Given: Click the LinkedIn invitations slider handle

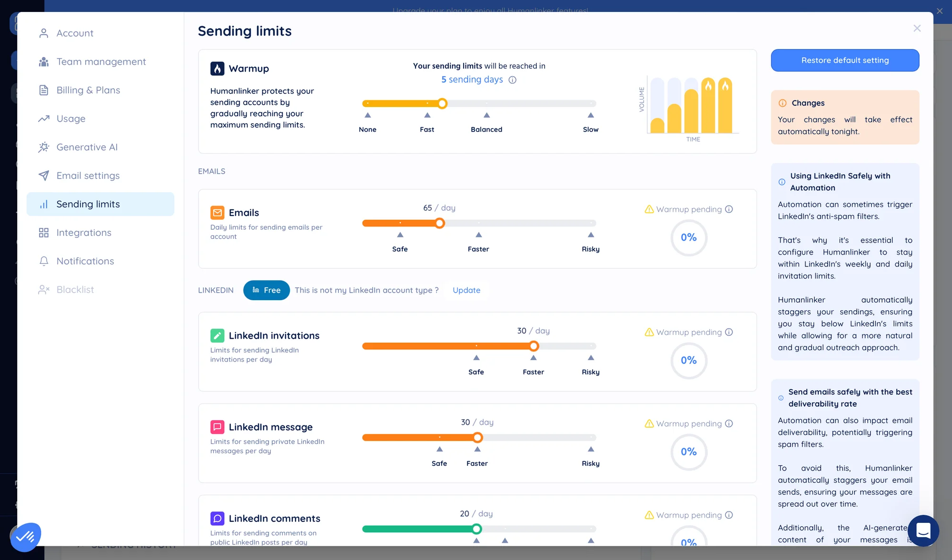Looking at the screenshot, I should 534,346.
